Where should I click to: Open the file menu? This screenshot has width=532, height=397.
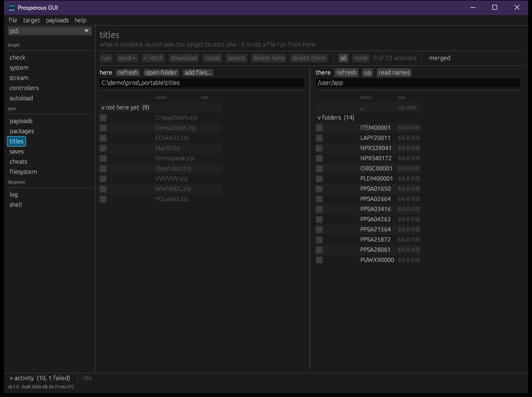pyautogui.click(x=13, y=20)
